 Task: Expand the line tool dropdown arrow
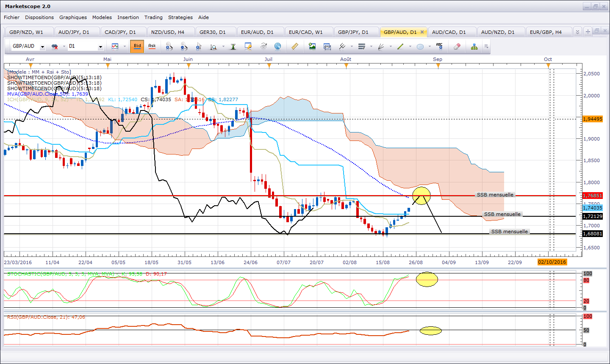[410, 47]
